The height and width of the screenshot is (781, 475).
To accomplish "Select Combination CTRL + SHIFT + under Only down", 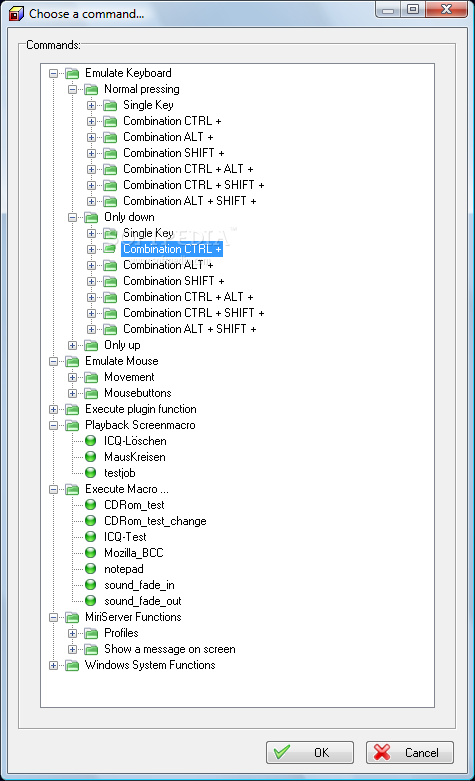I will tap(194, 313).
